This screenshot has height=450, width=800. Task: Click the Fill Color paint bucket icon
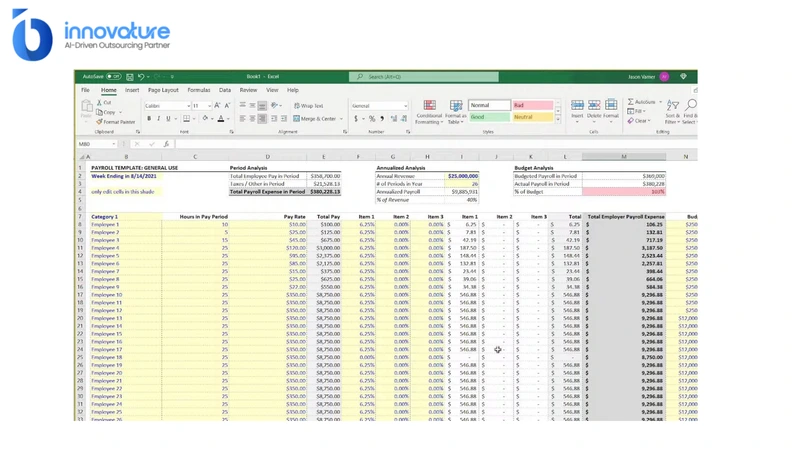coord(205,119)
